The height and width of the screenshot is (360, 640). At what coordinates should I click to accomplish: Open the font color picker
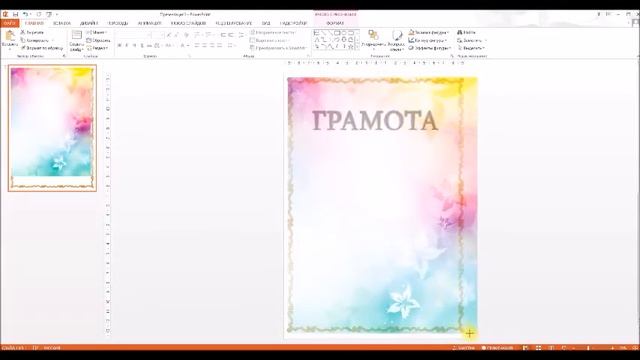[184, 45]
